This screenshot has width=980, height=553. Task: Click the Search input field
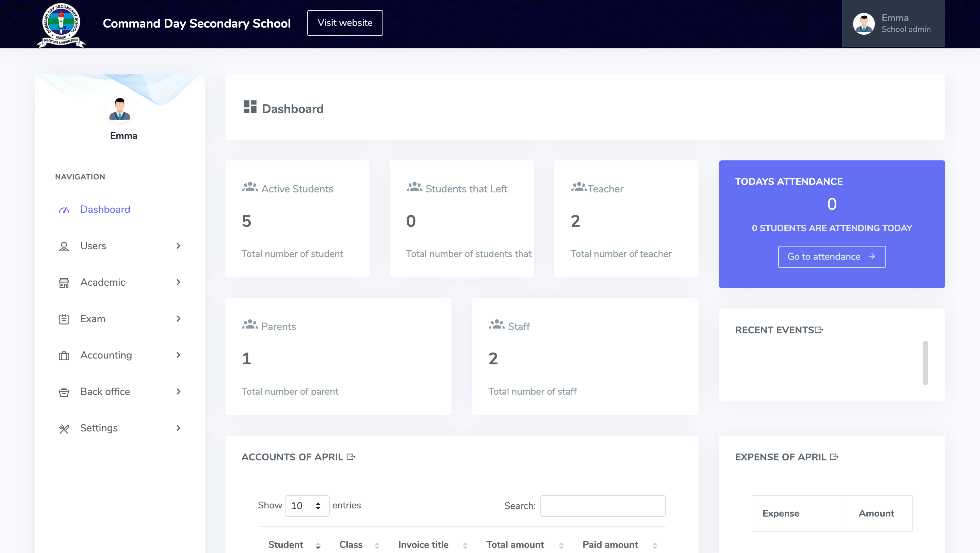coord(603,506)
